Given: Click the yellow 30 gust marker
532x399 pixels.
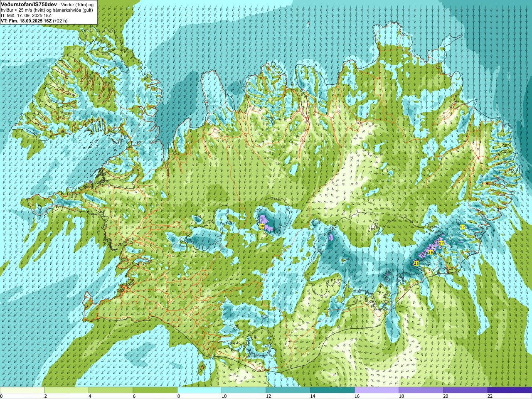Looking at the screenshot, I should [261, 226].
